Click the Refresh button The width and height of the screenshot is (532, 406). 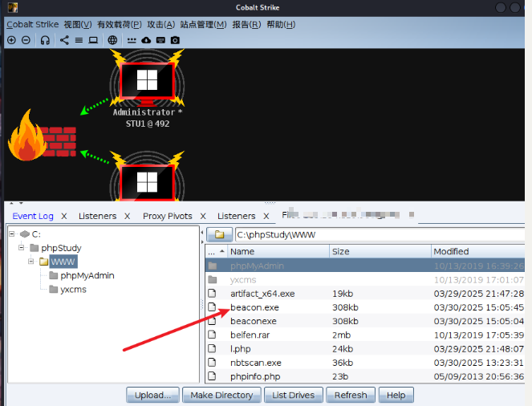click(351, 395)
